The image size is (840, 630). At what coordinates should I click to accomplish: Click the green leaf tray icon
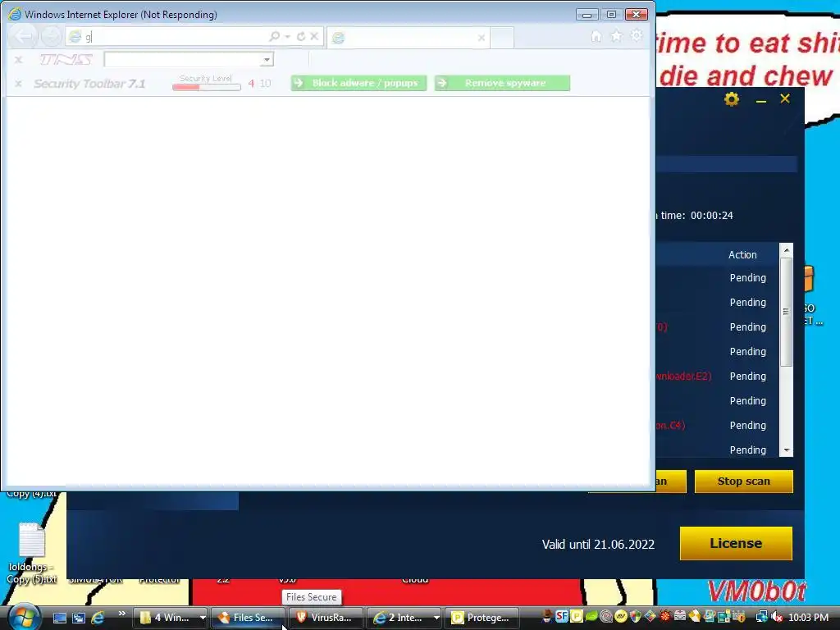coord(591,617)
